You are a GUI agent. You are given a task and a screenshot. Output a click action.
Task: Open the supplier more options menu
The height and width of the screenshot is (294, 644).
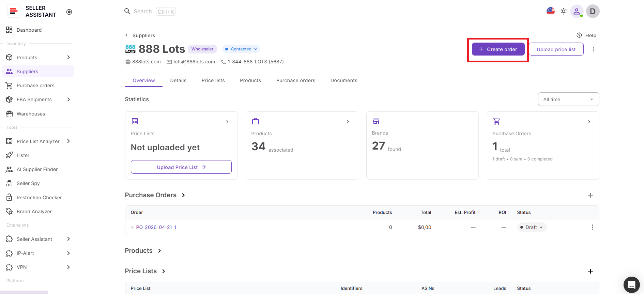pyautogui.click(x=594, y=49)
